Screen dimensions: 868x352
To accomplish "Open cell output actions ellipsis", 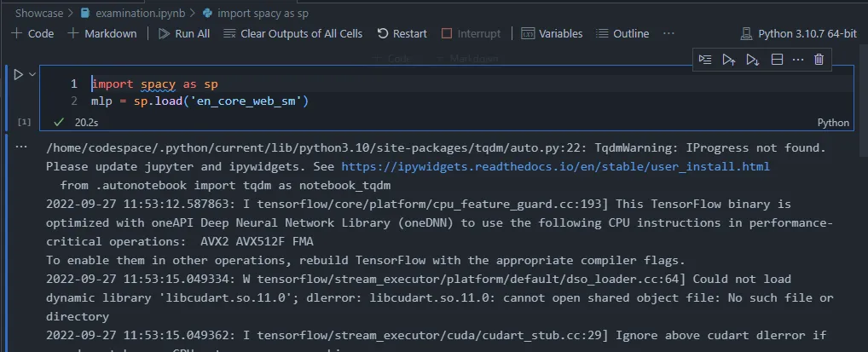I will tap(21, 147).
